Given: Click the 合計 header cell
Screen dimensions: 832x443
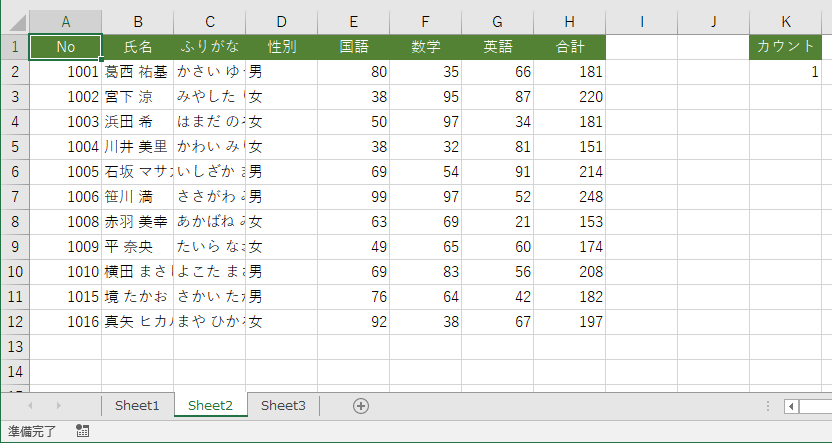Looking at the screenshot, I should (x=569, y=46).
